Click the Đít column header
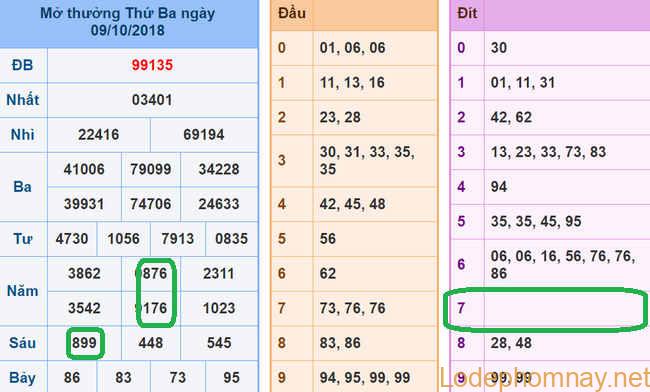Viewport: 650px width, 392px height. [467, 13]
